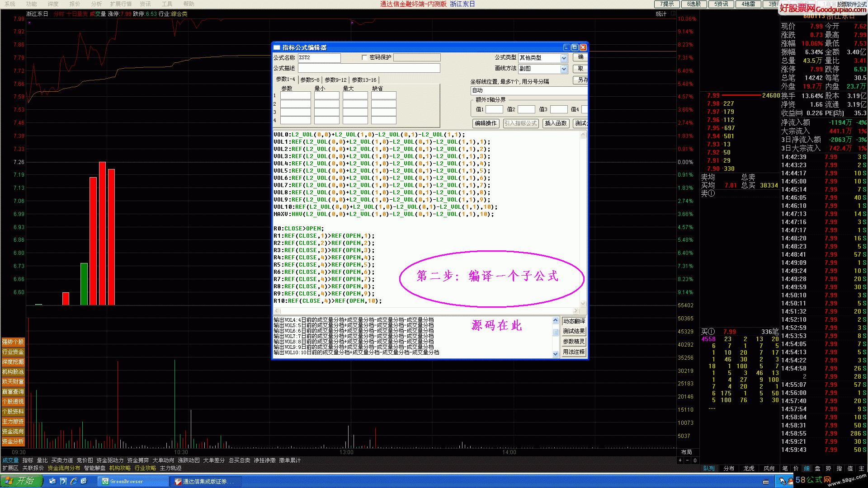Select the 资金流向分布 bottom tab
This screenshot has width=868, height=488.
coord(64,468)
